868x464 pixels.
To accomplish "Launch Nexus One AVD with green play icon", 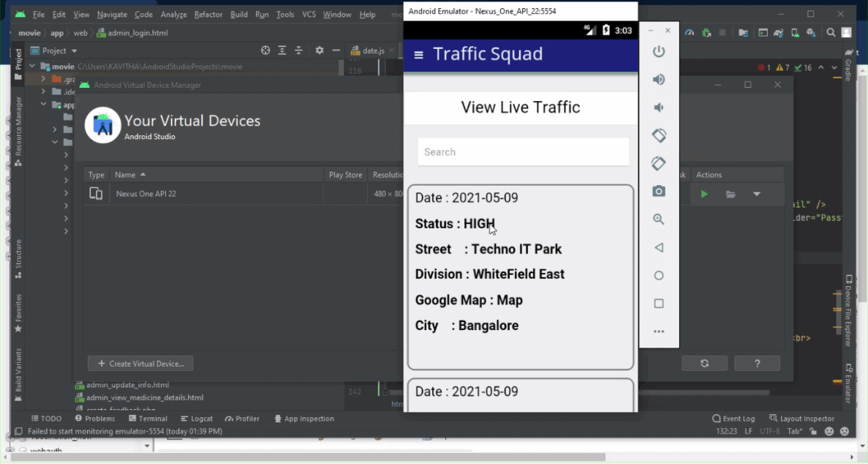I will pos(704,194).
